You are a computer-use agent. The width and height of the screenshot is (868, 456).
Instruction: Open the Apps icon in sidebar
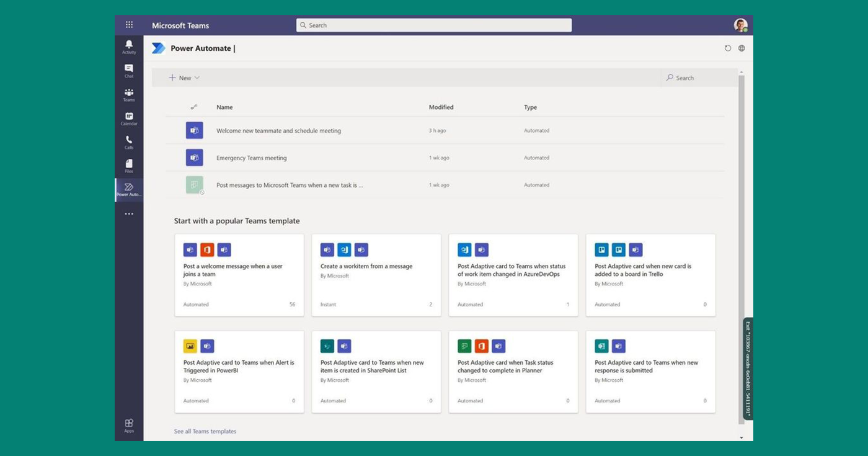129,425
